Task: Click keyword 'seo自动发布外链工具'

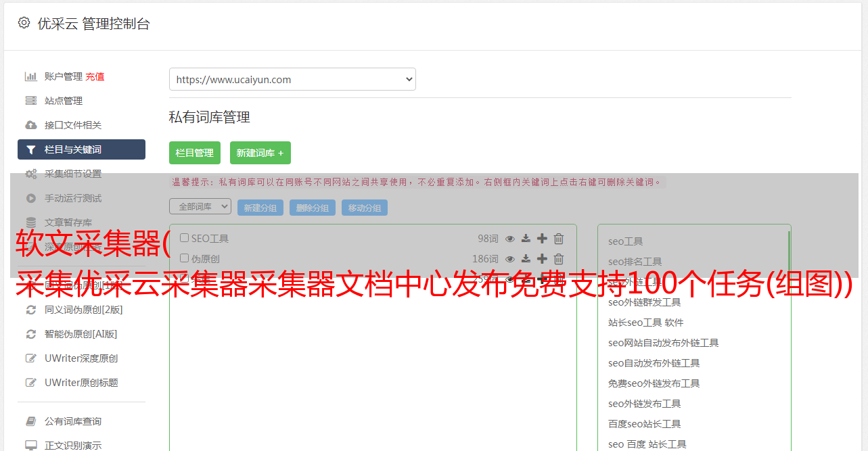Action: 654,363
